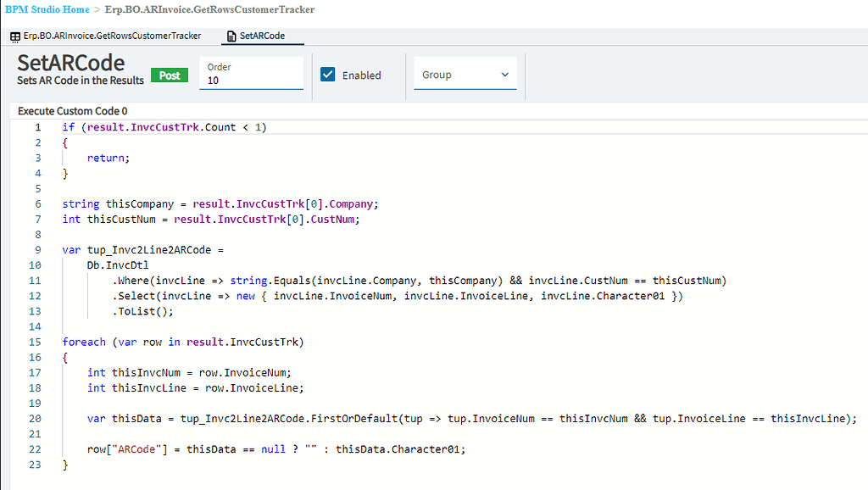Click line number 1 in the code gutter
This screenshot has width=868, height=490.
pyautogui.click(x=38, y=126)
